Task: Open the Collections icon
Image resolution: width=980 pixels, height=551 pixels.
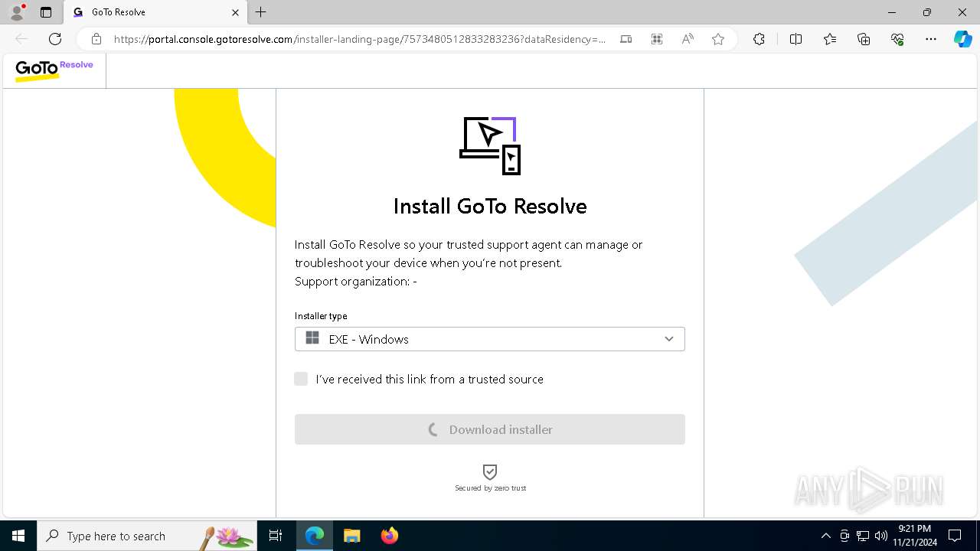Action: tap(864, 39)
